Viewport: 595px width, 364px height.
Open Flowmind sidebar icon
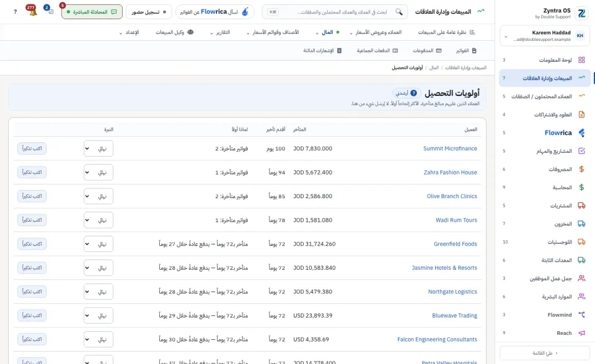[x=581, y=314]
